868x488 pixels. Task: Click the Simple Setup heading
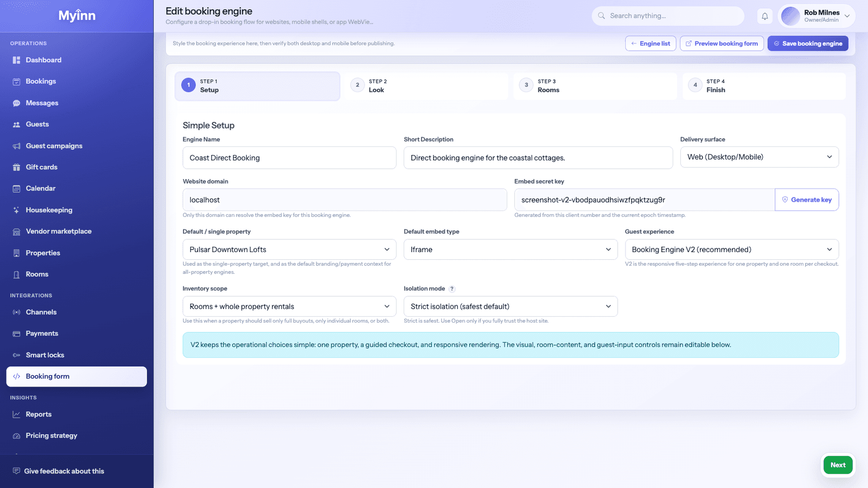point(208,125)
